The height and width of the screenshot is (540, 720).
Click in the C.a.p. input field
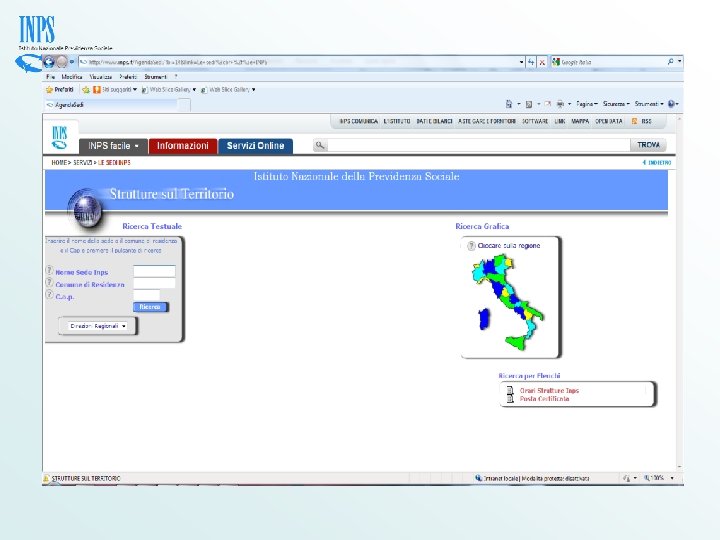coord(146,295)
